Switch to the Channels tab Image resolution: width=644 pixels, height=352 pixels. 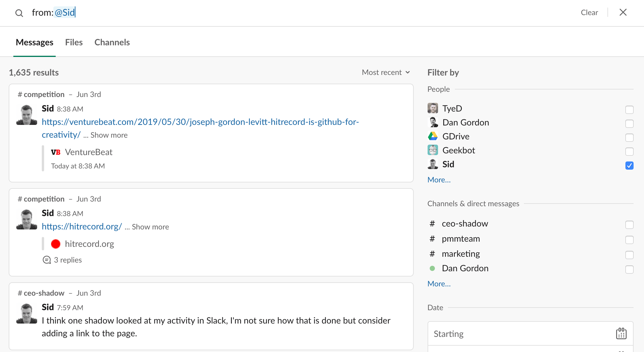[x=112, y=42]
